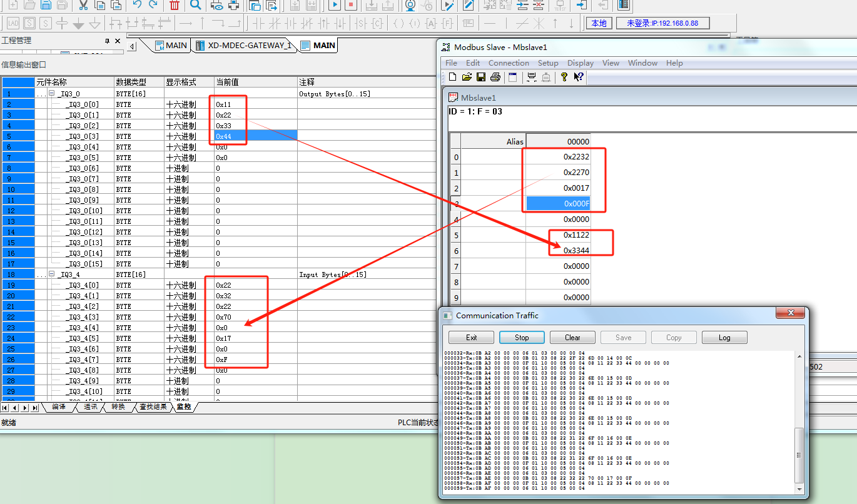The height and width of the screenshot is (504, 857).
Task: Click Exit in Communication Traffic
Action: [472, 338]
